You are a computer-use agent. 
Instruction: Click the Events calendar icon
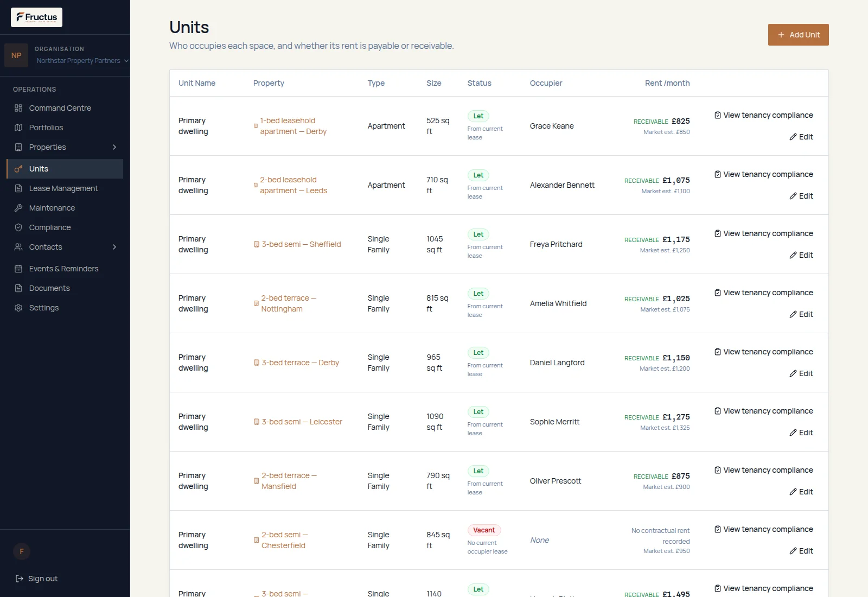pyautogui.click(x=18, y=269)
